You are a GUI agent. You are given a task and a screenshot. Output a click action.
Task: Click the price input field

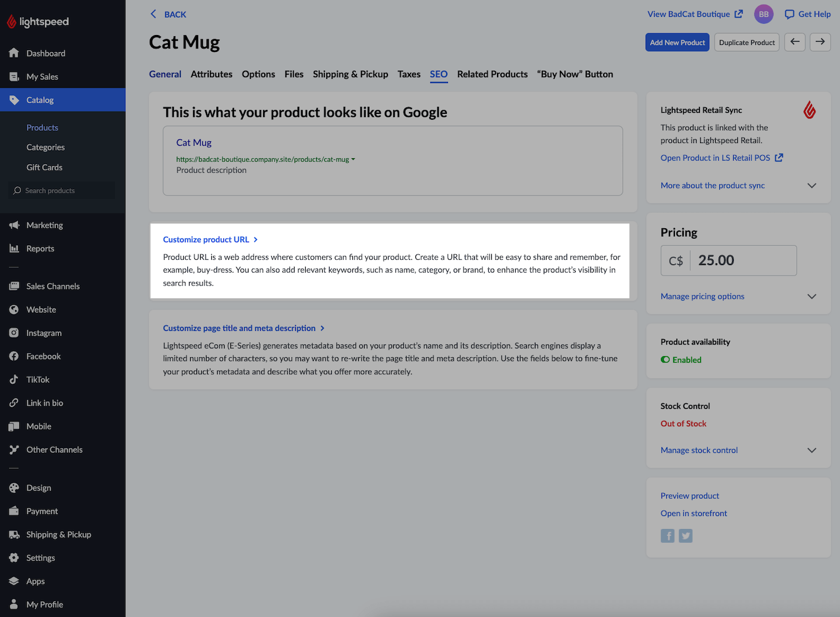(743, 260)
